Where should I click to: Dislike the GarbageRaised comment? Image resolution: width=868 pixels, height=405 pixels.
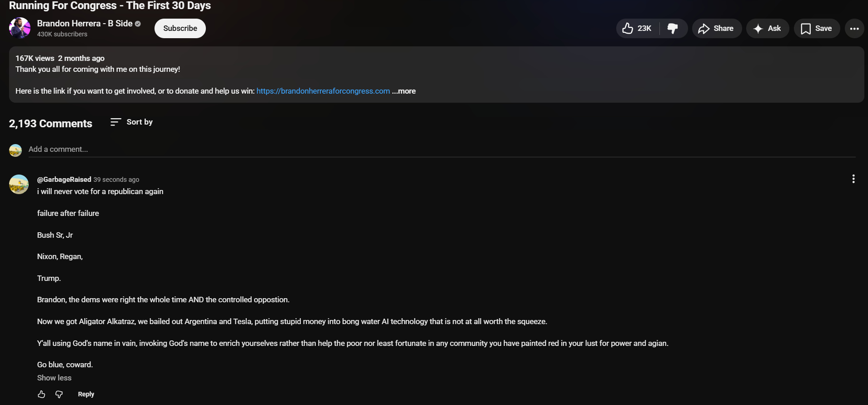59,395
